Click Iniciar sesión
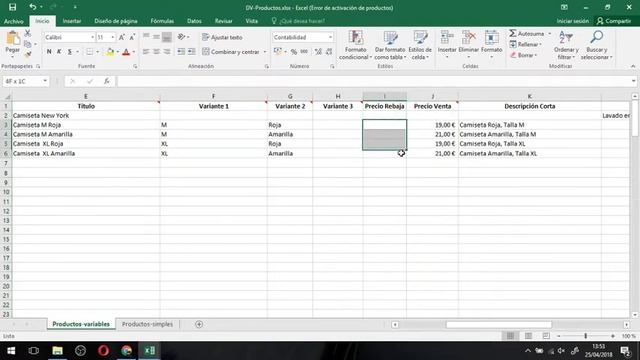Viewport: 640px width, 360px height. click(x=573, y=21)
